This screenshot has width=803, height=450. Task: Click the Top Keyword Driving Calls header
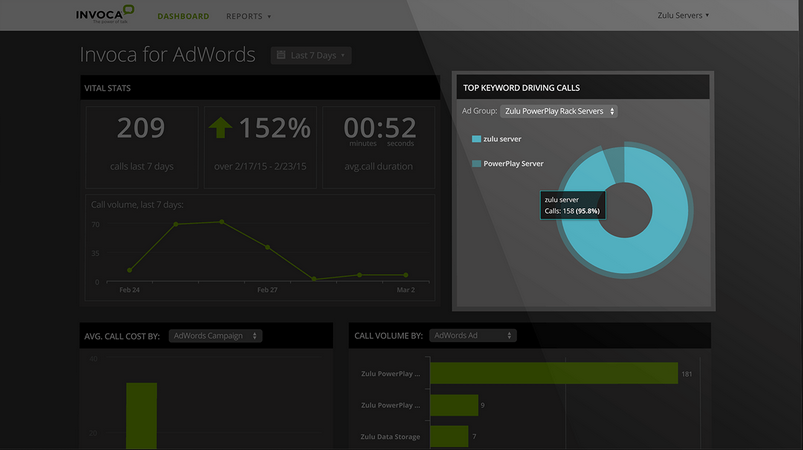(583, 88)
